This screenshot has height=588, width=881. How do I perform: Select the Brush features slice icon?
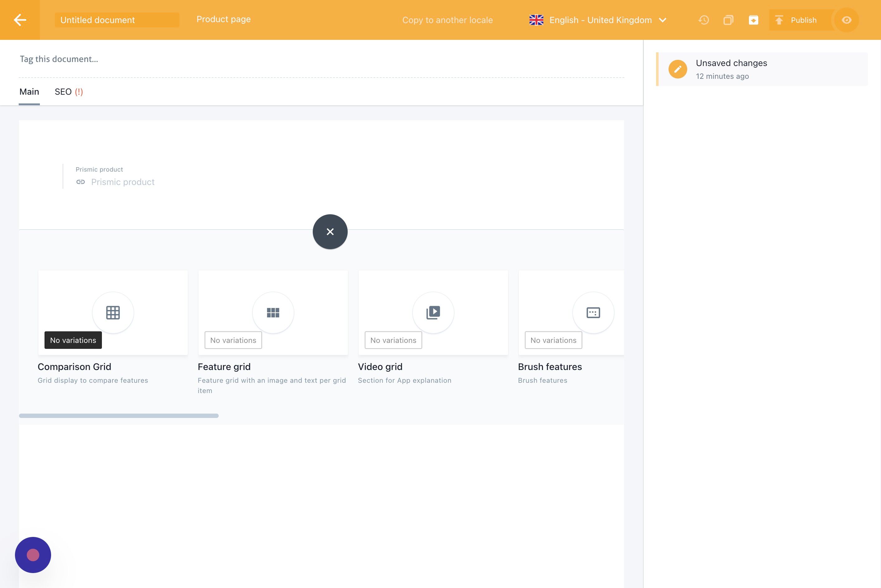593,312
